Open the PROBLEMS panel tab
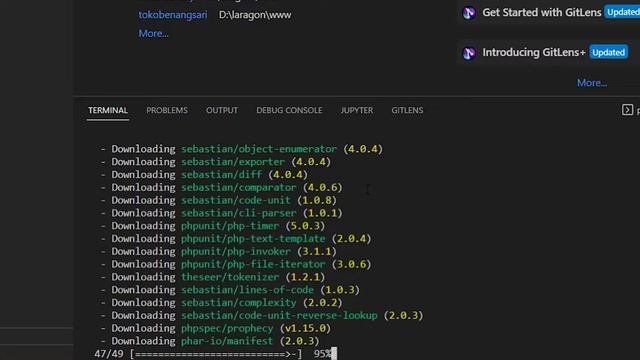Viewport: 640px width, 360px height. coord(167,110)
